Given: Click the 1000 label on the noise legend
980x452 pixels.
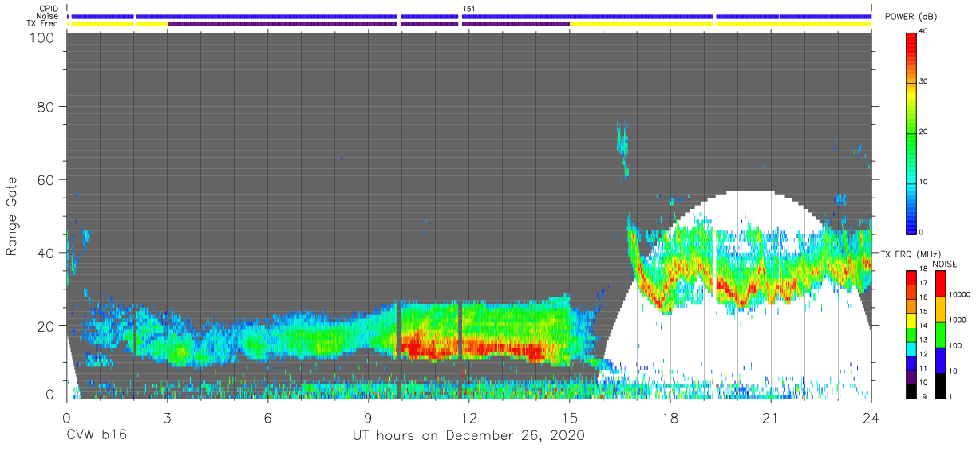Looking at the screenshot, I should pos(958,319).
